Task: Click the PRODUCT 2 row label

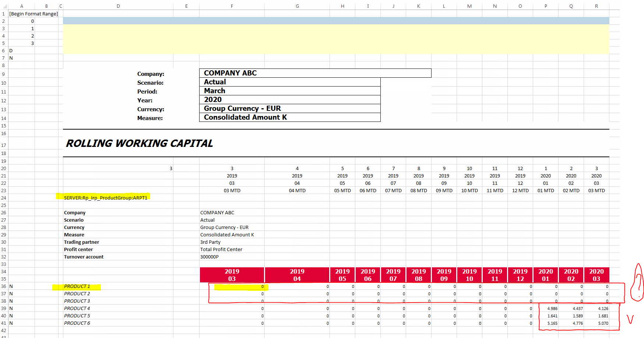Action: click(77, 293)
